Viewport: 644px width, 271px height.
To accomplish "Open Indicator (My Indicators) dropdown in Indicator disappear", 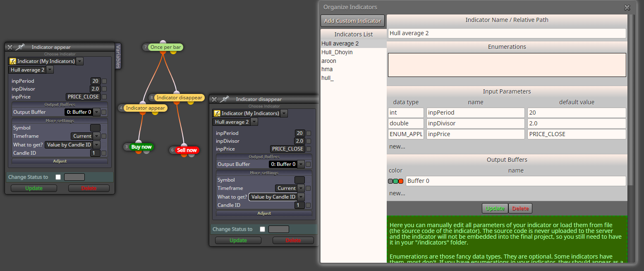I will (284, 113).
